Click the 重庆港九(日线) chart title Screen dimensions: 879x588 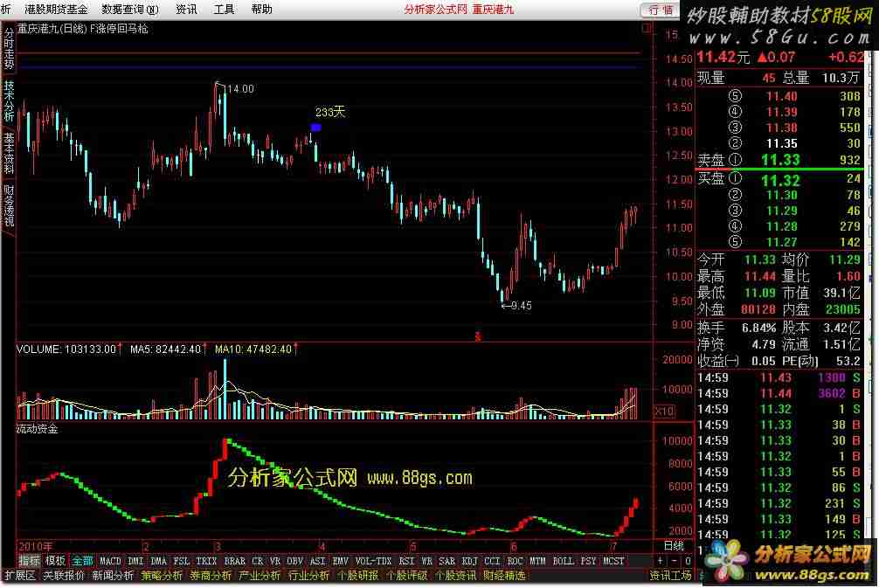click(52, 29)
